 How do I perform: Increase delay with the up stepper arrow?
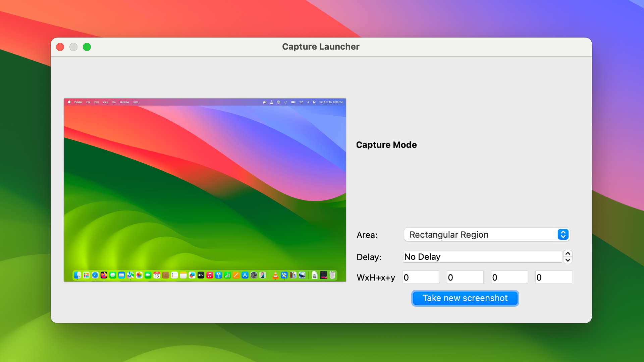tap(568, 253)
